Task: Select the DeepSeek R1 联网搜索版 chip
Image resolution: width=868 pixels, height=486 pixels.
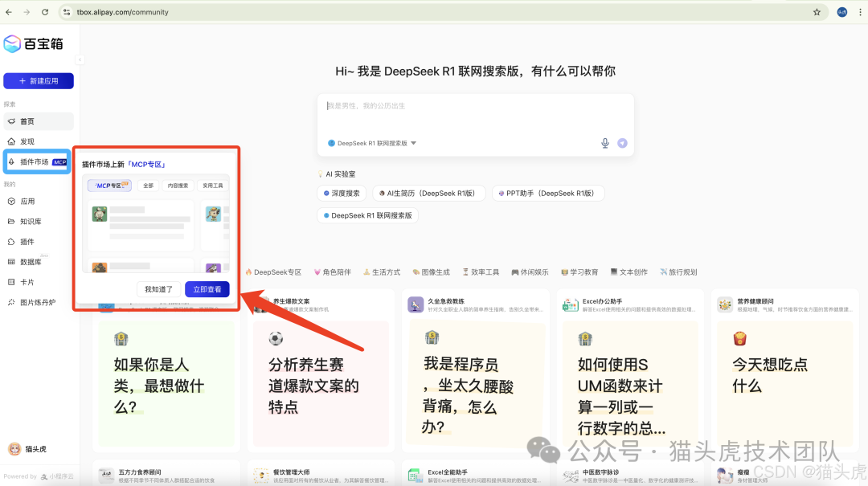Action: [x=367, y=215]
